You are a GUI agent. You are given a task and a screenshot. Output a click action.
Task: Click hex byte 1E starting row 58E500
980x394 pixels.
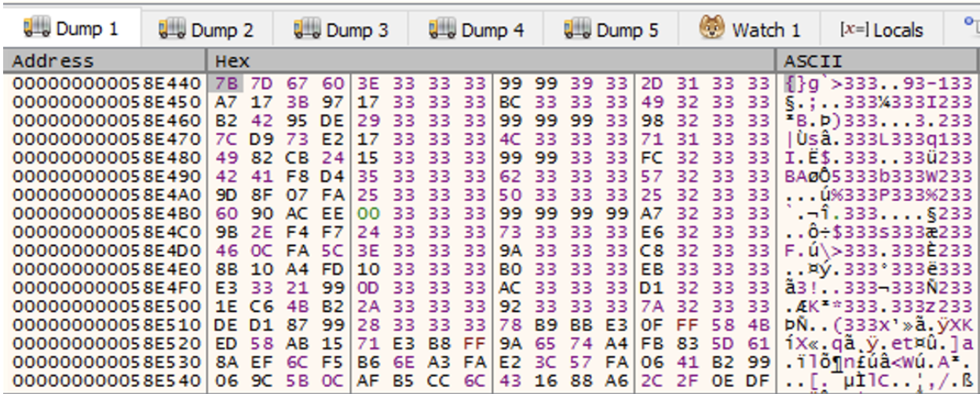click(226, 308)
